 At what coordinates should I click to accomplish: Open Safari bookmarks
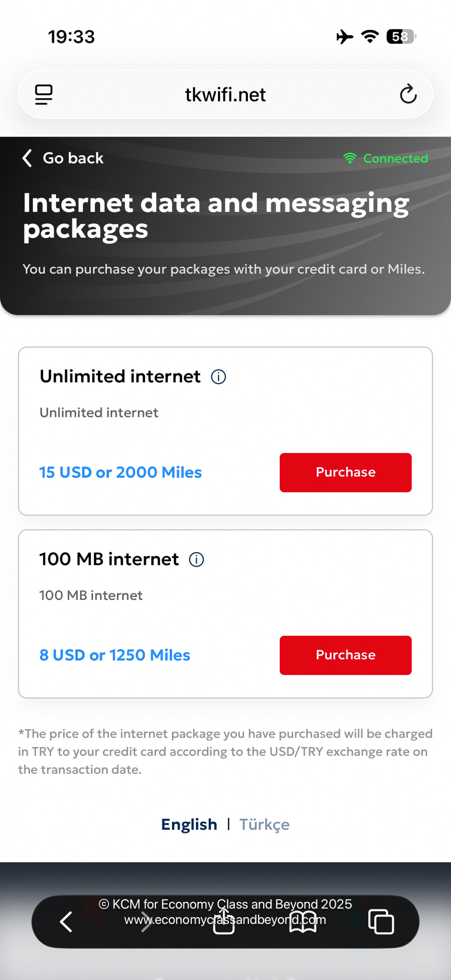[x=303, y=921]
